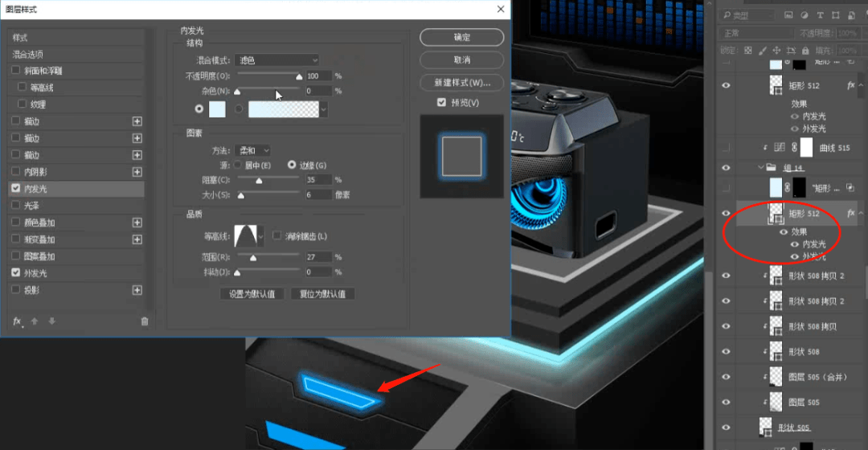Viewport: 868px width, 450px height.
Task: Open the fx menu in the style list footer
Action: (x=18, y=321)
